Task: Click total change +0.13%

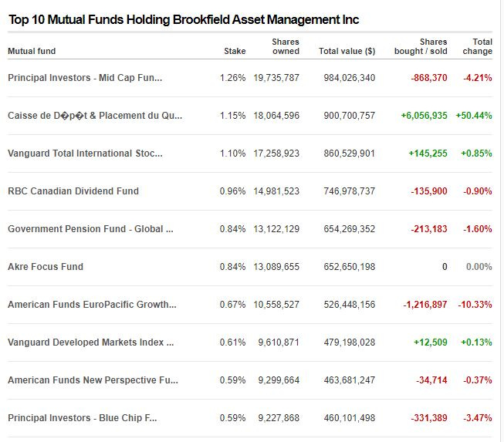Action: (476, 342)
